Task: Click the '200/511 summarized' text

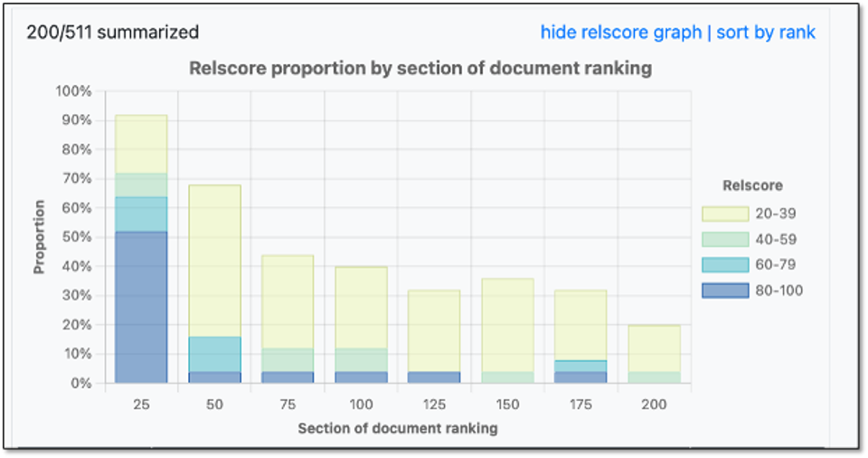Action: [113, 33]
